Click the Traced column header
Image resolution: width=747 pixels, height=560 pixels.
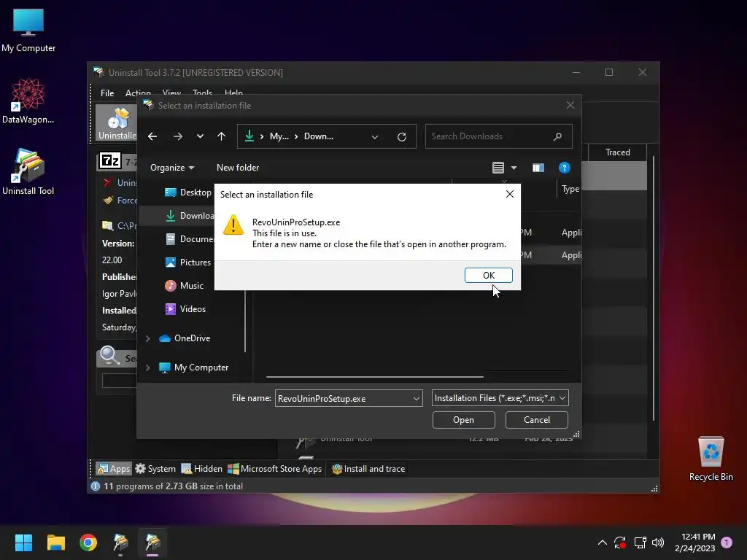(x=617, y=152)
